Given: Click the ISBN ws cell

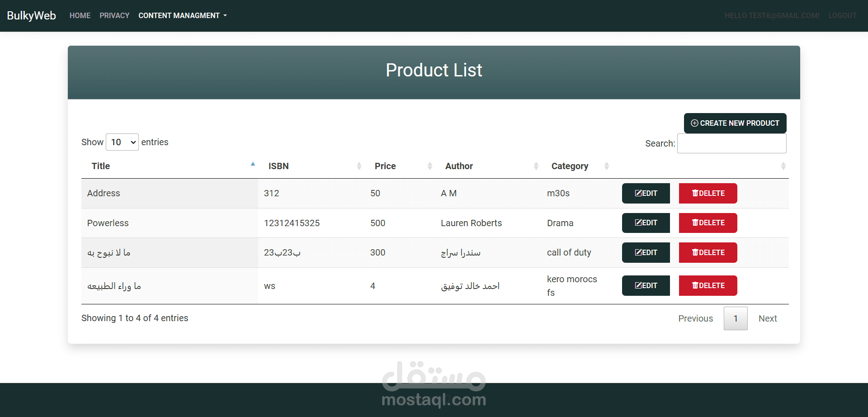Looking at the screenshot, I should [311, 286].
